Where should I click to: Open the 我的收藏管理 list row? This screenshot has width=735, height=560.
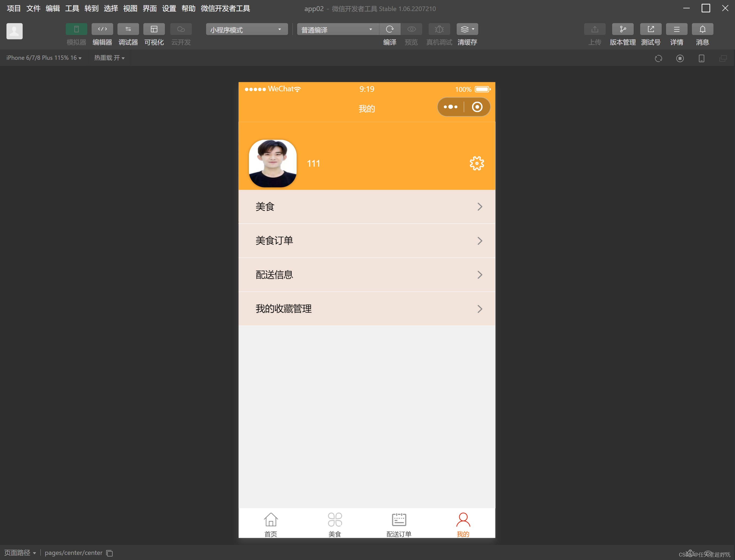[x=367, y=309]
